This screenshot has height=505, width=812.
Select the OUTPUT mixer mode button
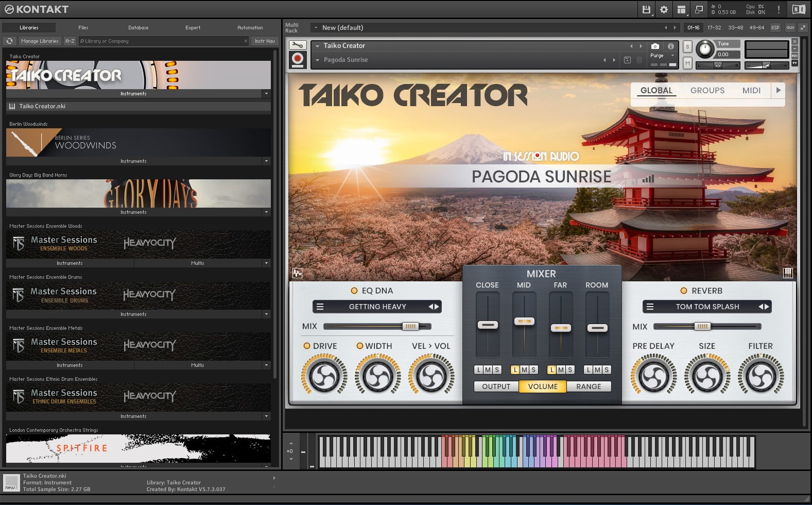(496, 386)
